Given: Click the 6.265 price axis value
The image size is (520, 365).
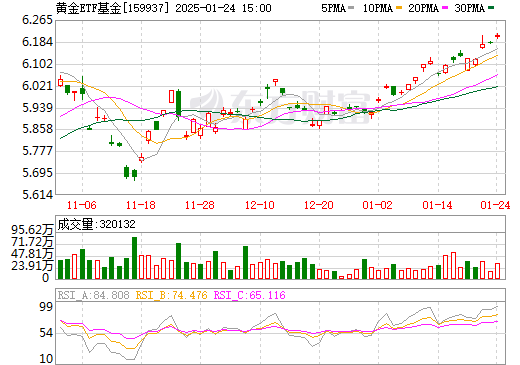Looking at the screenshot, I should coord(37,20).
